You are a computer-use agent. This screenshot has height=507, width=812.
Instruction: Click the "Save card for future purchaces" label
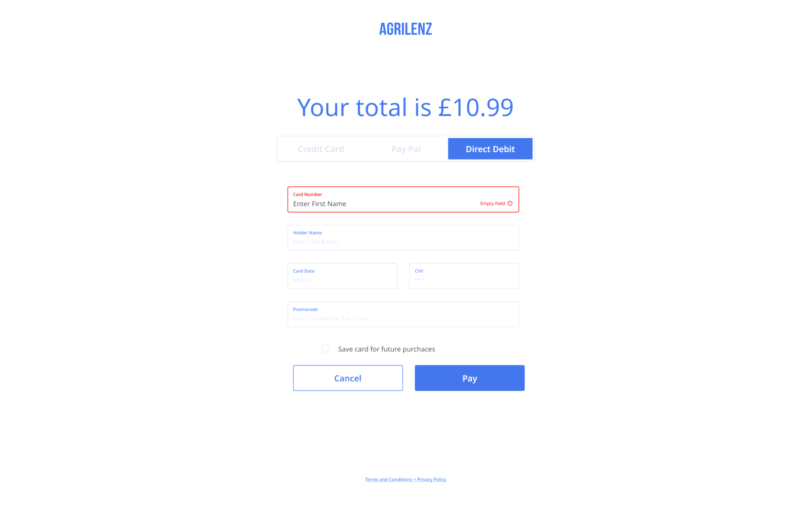click(x=386, y=349)
